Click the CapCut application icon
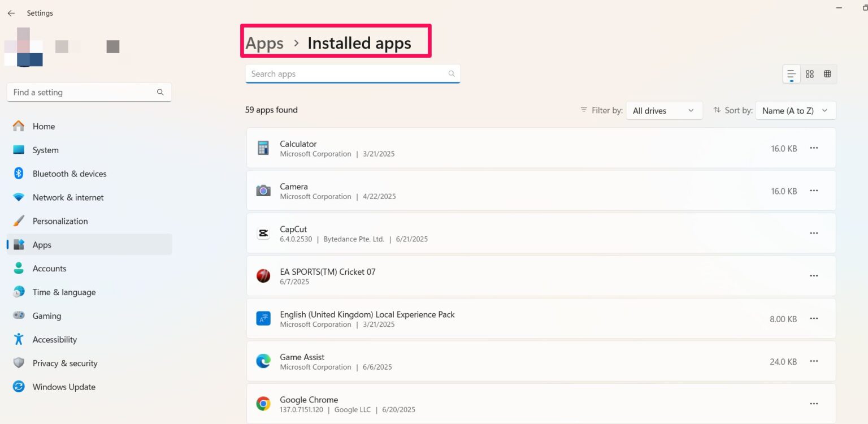The width and height of the screenshot is (868, 424). coord(263,233)
